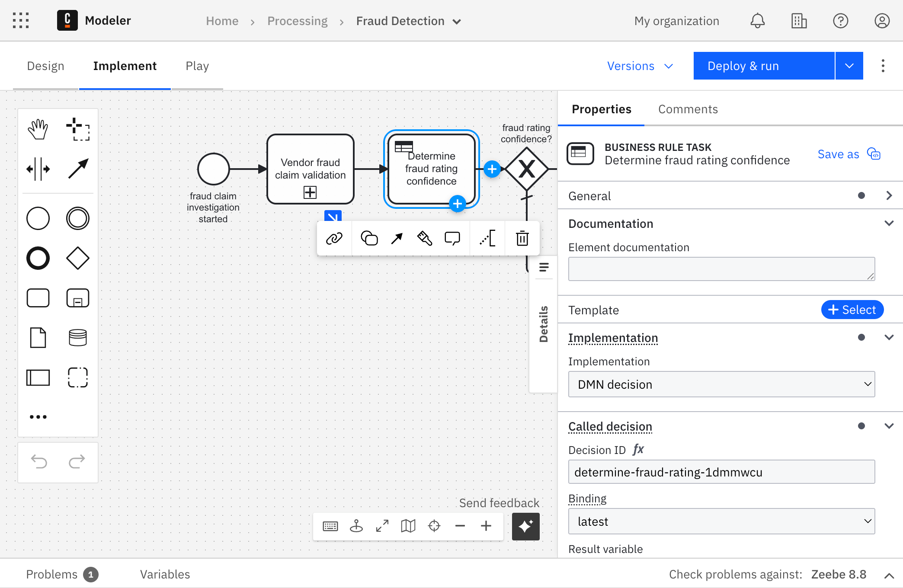Screen dimensions: 903x588
Task: Open the Fraud Detection breadcrumb dropdown
Action: point(457,22)
